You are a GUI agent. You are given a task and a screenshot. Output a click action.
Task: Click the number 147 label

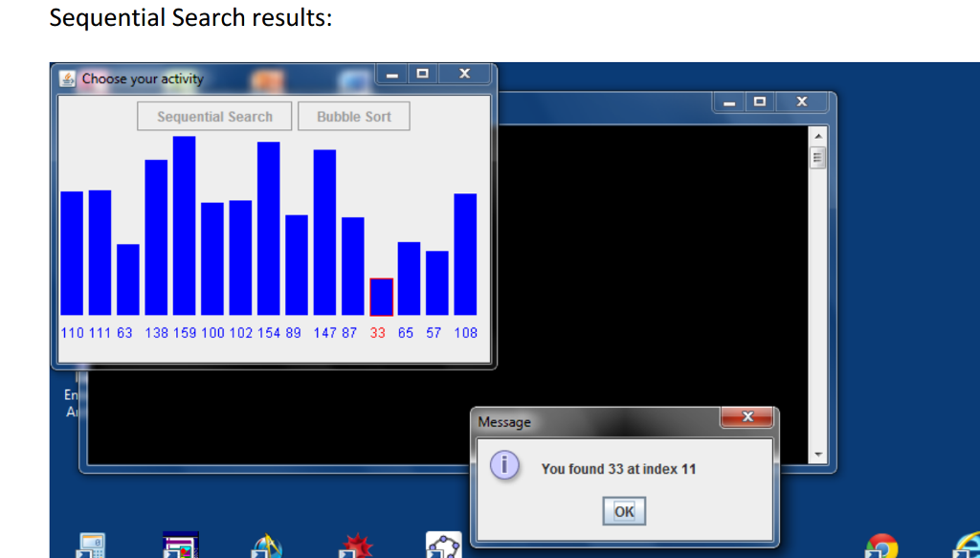(325, 333)
